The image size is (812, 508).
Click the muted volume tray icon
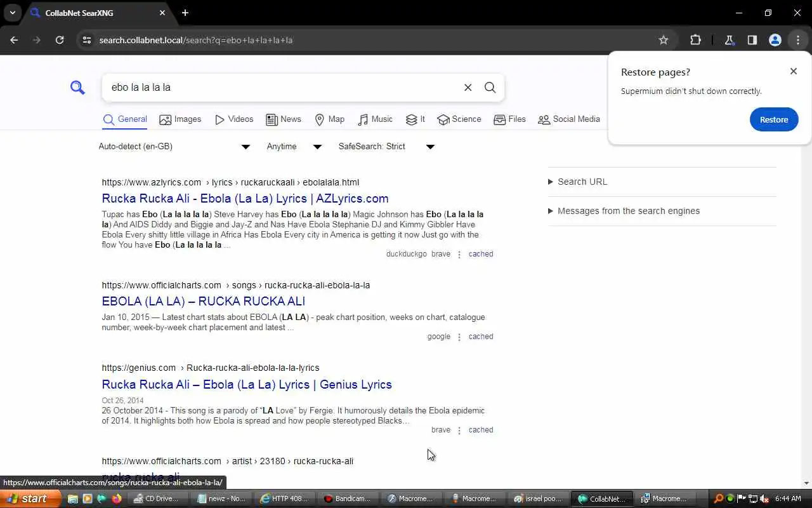[x=764, y=498]
